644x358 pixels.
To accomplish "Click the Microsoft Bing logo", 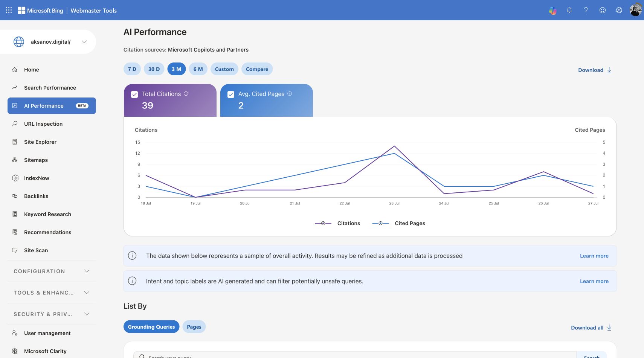I will [x=41, y=11].
